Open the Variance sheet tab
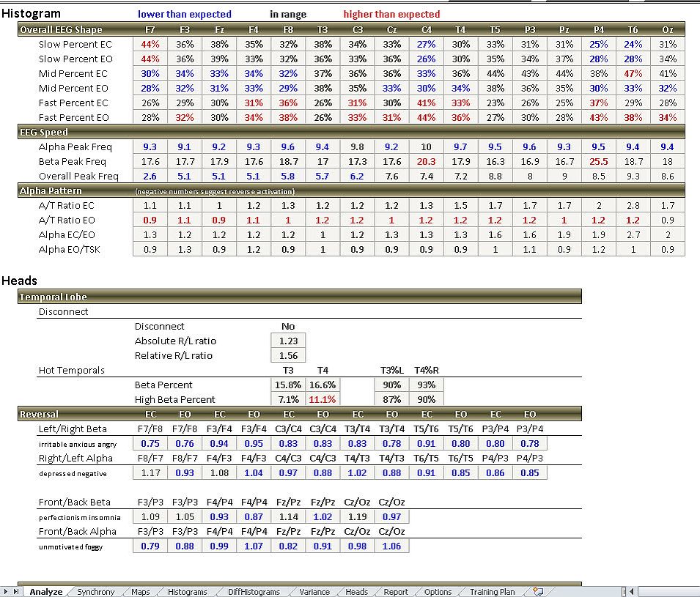Screen dimensions: 700x597 314,592
